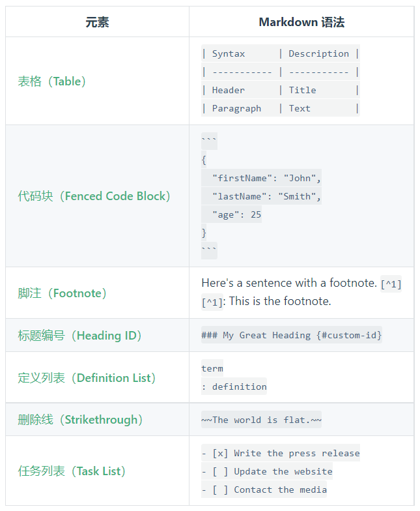Open the 表格 (Table) link

click(x=52, y=81)
